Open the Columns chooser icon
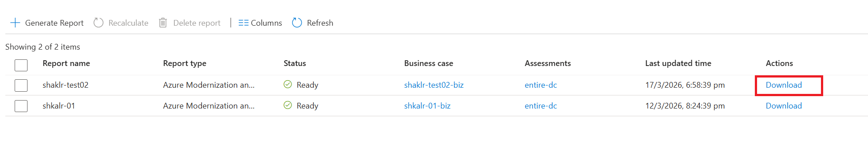This screenshot has width=868, height=167. (x=243, y=23)
